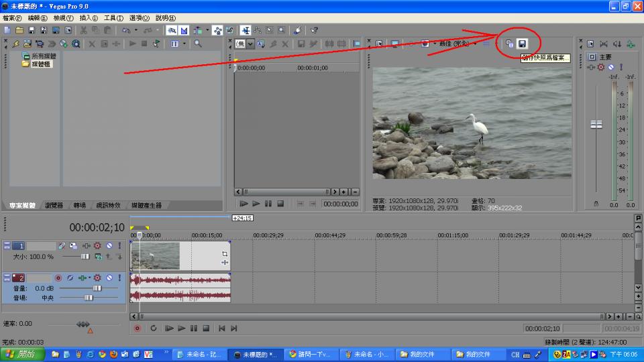Viewport: 644px width, 362px height.
Task: Click Copy Snapshot to Clipboard icon
Action: point(510,44)
